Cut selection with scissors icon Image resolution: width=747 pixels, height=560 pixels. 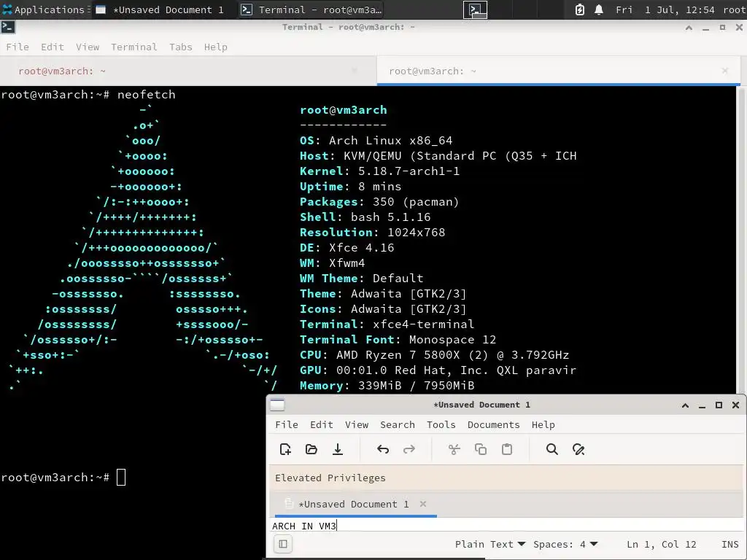454,449
